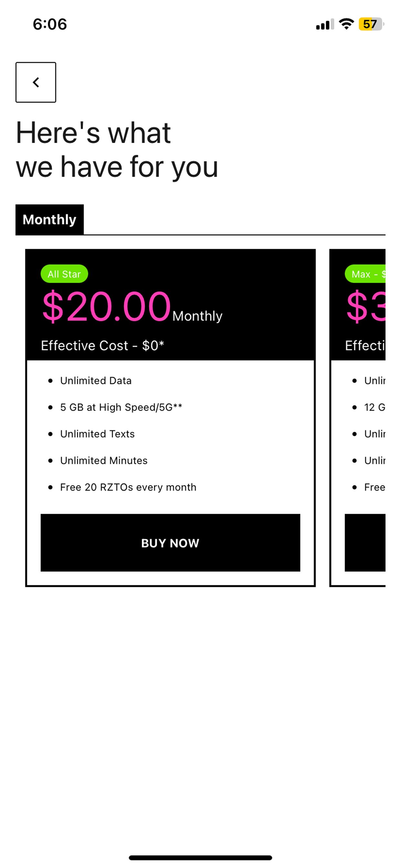Tap the Unlimited Texts bullet item
Screen dimensions: 401x868
(x=97, y=434)
